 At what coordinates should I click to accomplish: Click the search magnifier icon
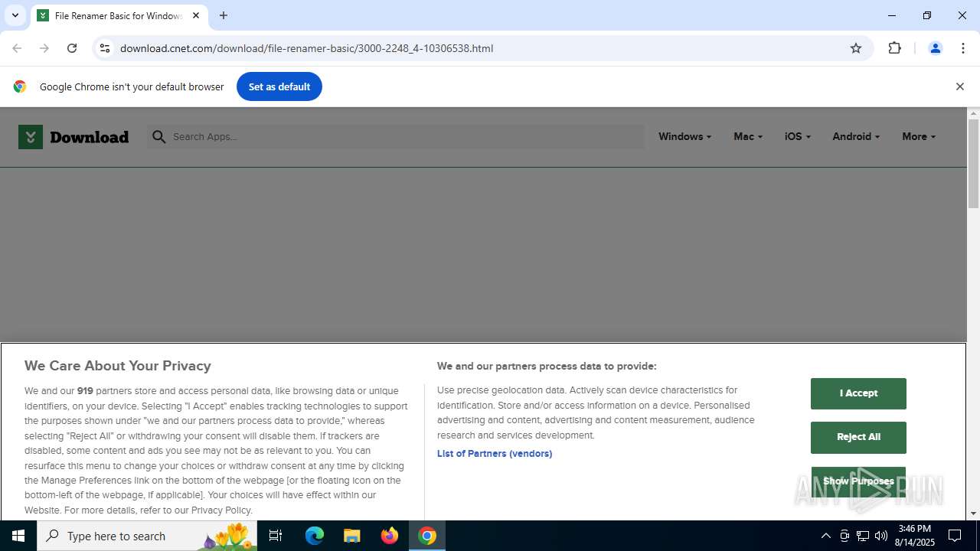pos(158,137)
